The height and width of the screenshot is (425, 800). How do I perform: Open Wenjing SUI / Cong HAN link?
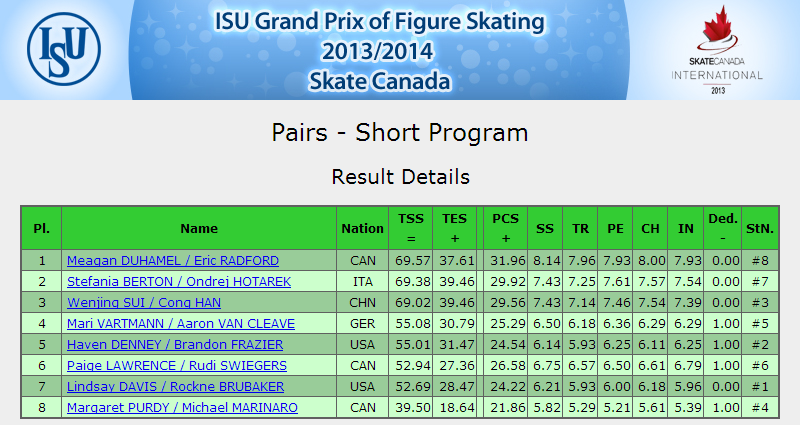(x=144, y=303)
